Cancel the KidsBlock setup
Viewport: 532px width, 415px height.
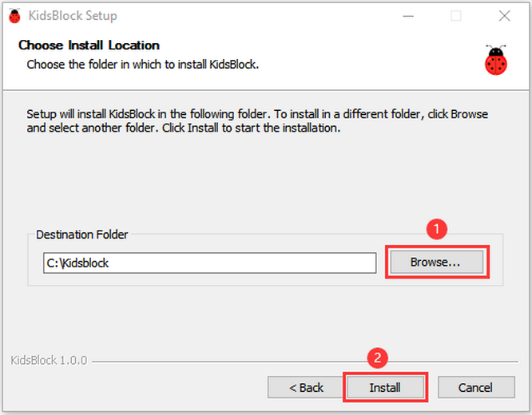coord(476,387)
